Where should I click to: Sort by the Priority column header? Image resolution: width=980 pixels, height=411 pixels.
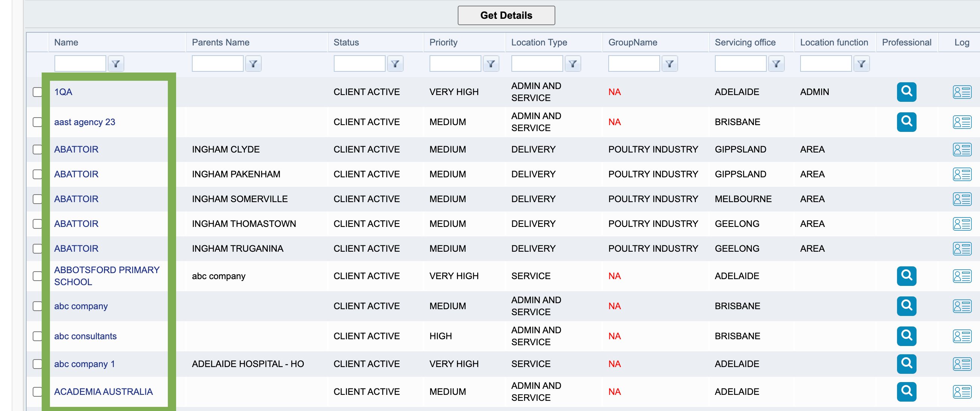point(443,42)
